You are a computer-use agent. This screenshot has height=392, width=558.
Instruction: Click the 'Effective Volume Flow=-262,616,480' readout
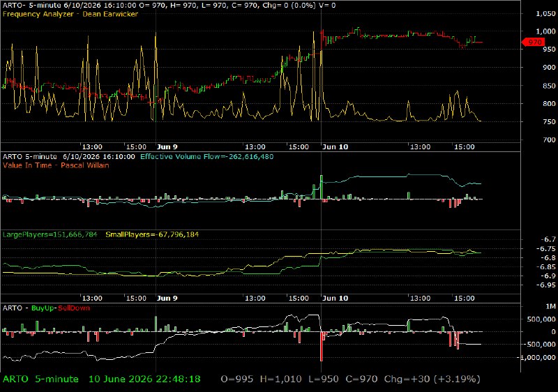pos(206,156)
